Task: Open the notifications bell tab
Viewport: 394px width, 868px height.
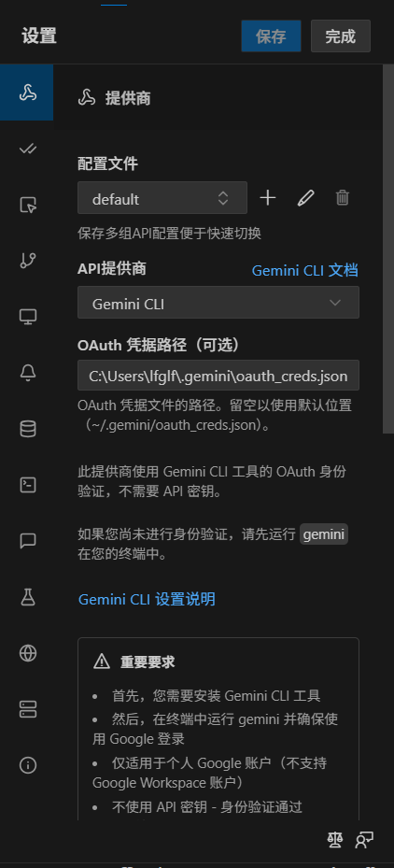Action: pos(27,373)
